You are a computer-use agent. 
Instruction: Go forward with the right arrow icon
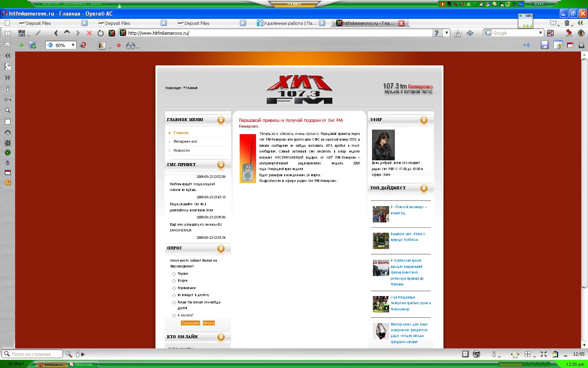(x=78, y=33)
